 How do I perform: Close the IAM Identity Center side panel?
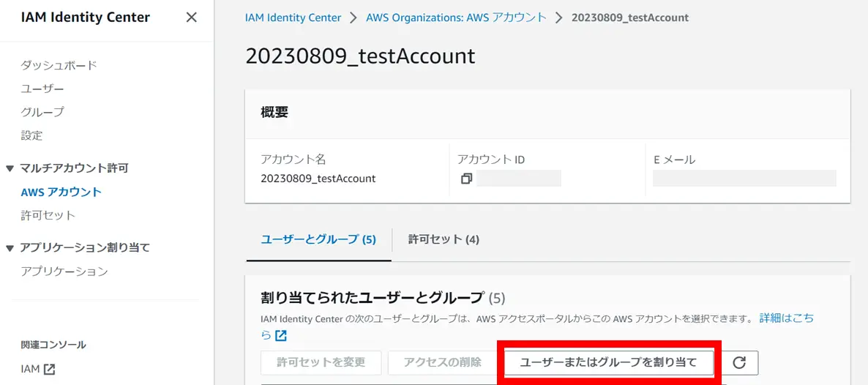click(x=192, y=18)
